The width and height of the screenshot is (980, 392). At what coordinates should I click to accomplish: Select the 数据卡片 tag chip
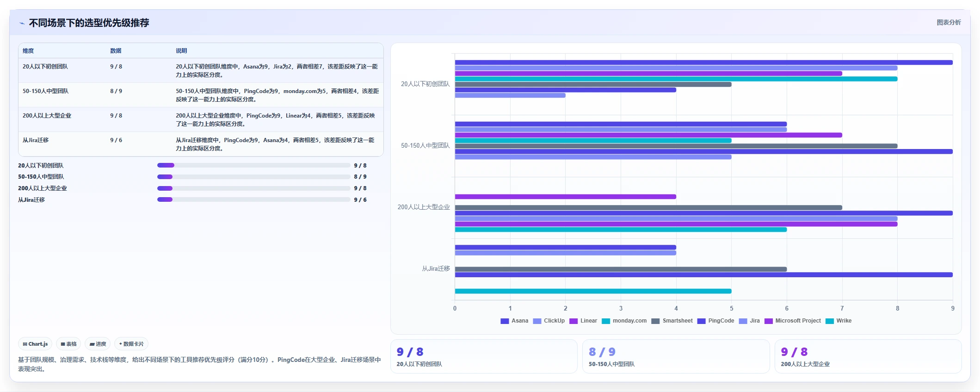point(131,344)
